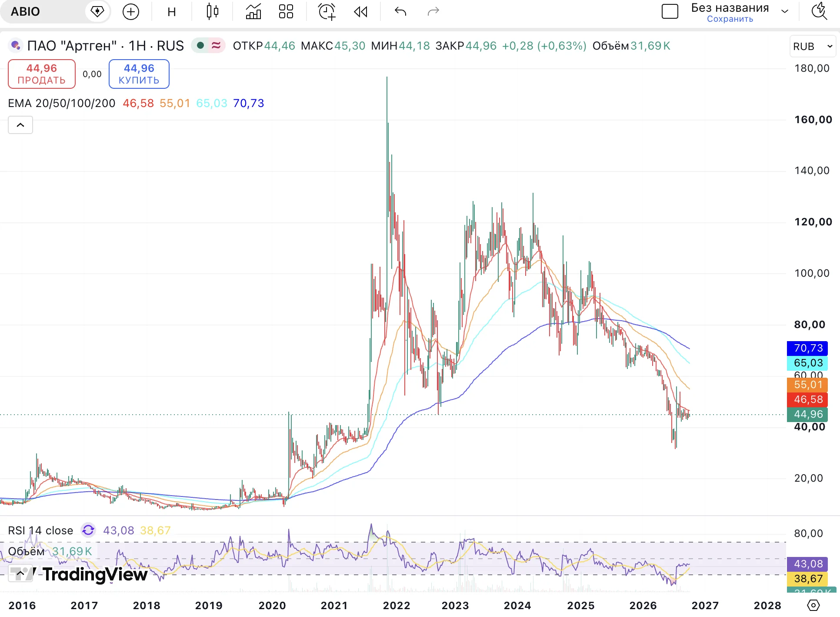Click the RSI 14 close legend label
840x617 pixels.
tap(40, 530)
